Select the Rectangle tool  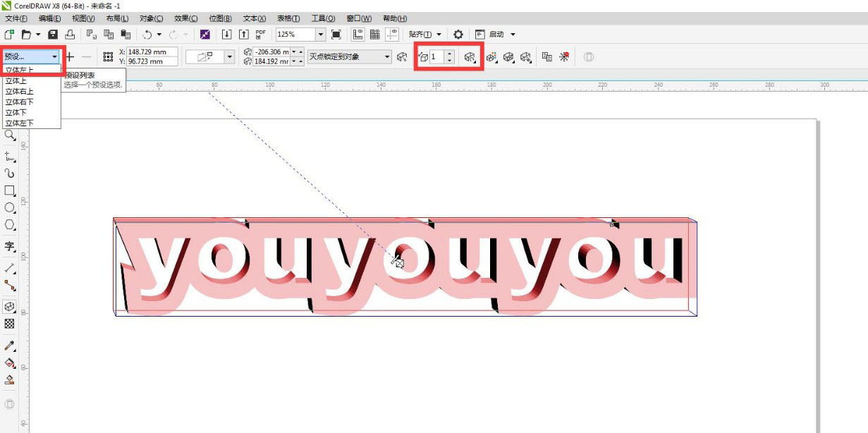[10, 190]
